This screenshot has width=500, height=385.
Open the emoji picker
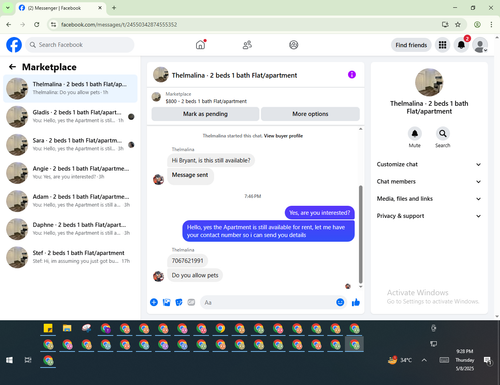340,302
